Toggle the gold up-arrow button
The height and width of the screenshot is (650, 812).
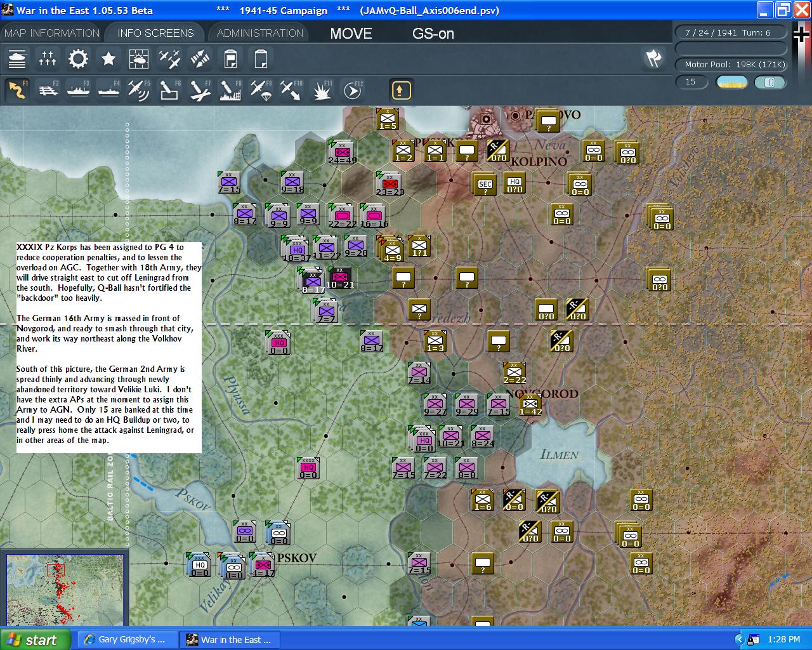(x=400, y=90)
